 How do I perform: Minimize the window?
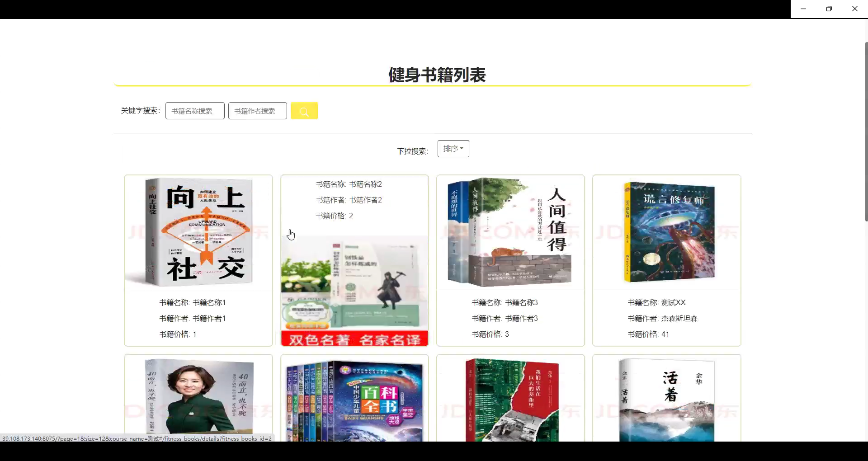click(803, 9)
